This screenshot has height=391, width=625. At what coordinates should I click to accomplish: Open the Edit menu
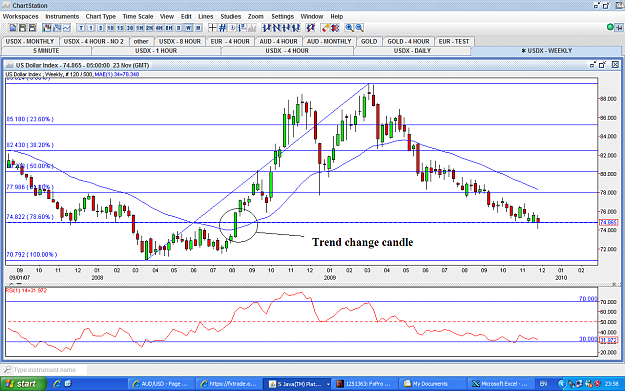(x=186, y=16)
